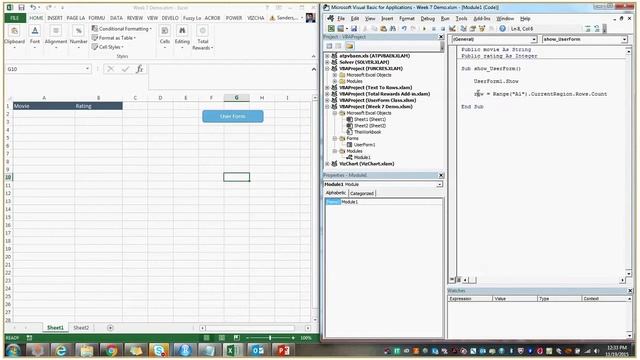
Task: Expand VBAProject (Text To Rows.xlam) node
Action: tap(327, 87)
